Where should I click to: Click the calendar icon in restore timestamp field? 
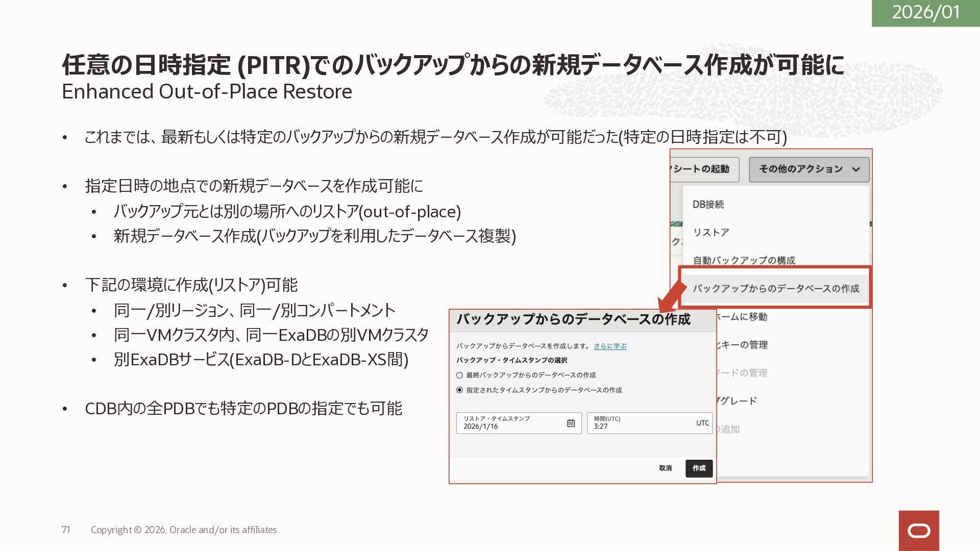point(571,423)
